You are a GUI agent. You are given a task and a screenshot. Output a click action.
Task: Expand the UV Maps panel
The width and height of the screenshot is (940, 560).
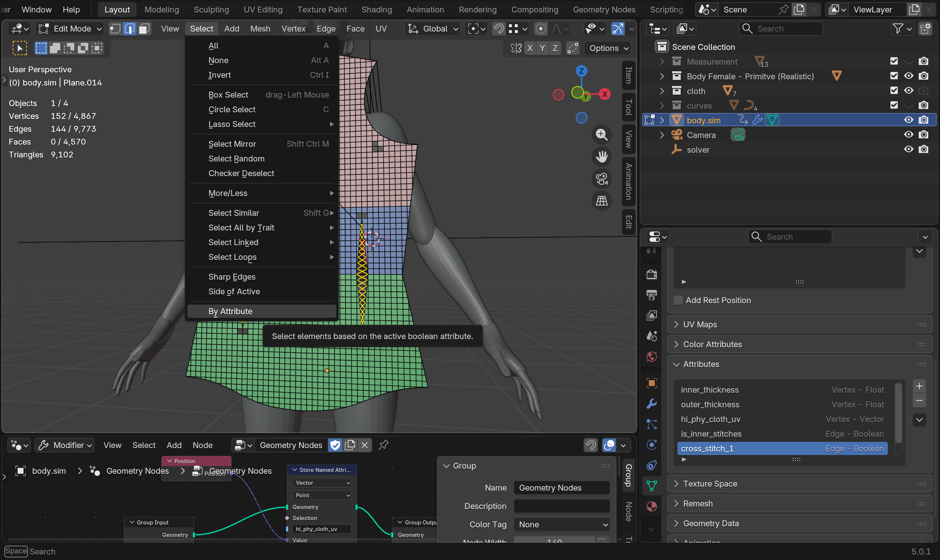[x=699, y=324]
